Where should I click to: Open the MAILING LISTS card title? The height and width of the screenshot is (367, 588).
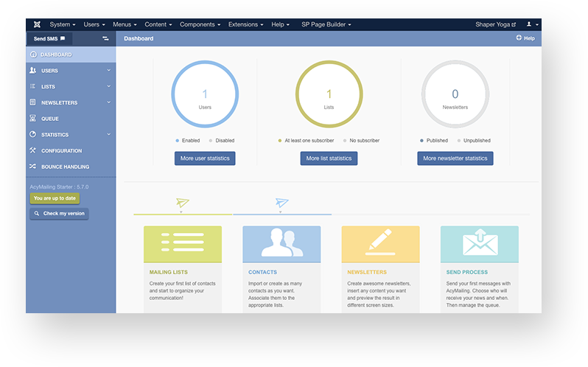(x=169, y=272)
